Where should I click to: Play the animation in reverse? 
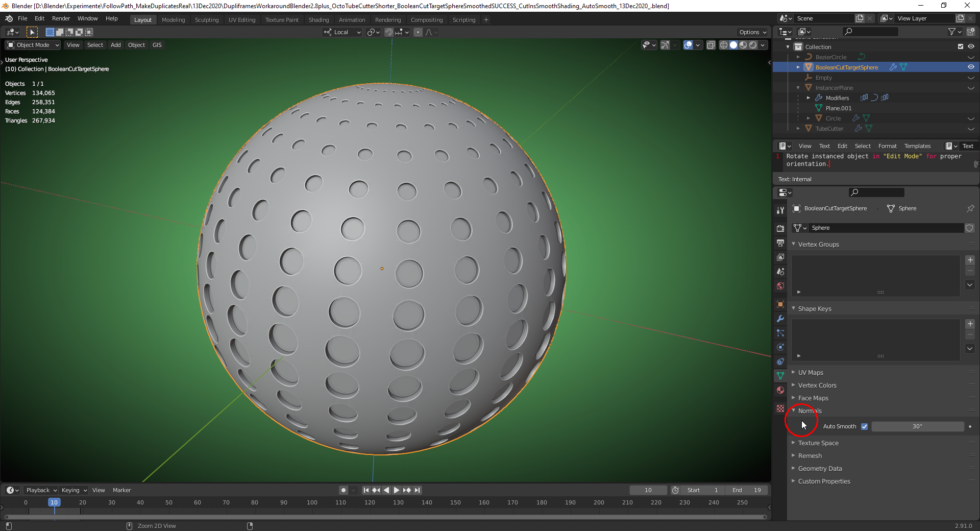point(386,490)
